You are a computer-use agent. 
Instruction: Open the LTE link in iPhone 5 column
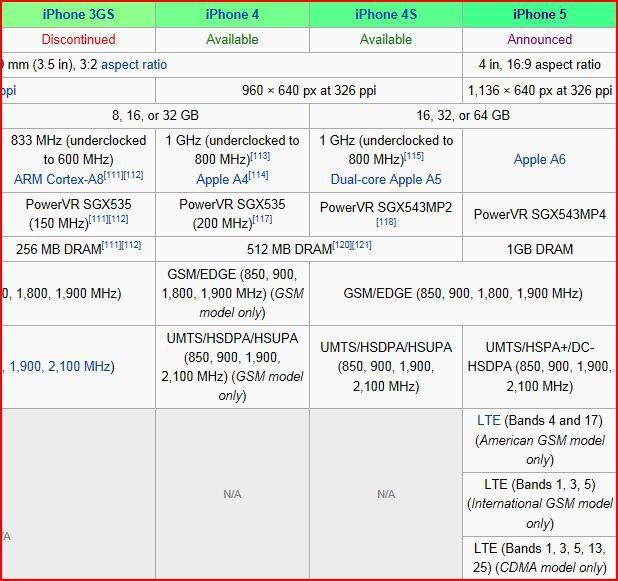[x=489, y=421]
